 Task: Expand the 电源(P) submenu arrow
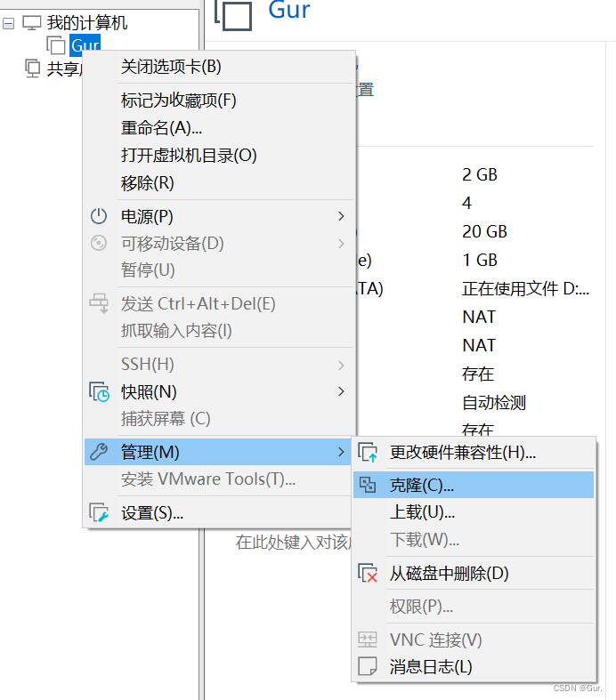[x=341, y=216]
